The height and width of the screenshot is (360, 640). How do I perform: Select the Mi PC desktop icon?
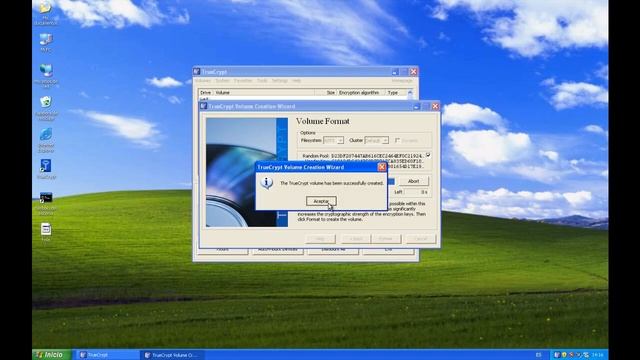46,42
